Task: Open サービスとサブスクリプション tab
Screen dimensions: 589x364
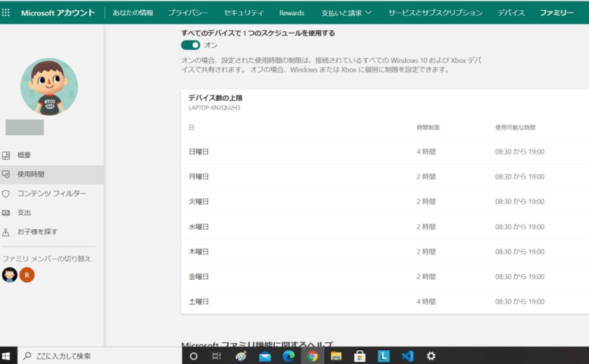Action: click(x=435, y=13)
